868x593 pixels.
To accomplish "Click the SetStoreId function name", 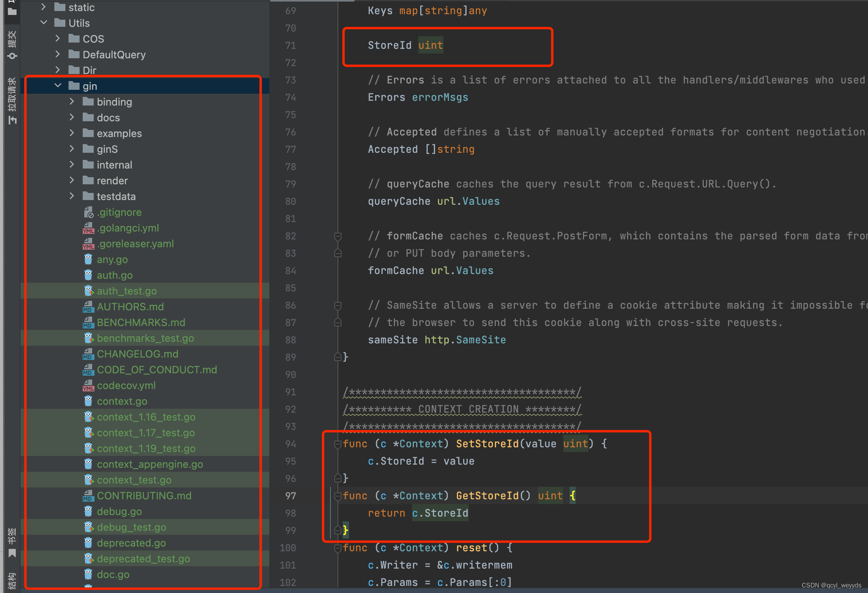I will [487, 444].
